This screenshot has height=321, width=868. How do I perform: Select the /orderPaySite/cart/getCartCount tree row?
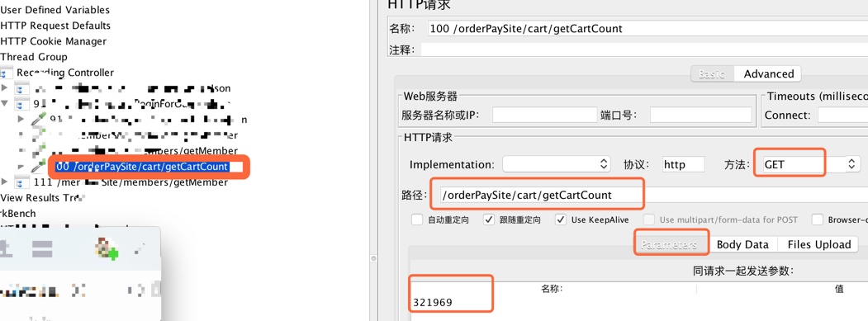pos(142,167)
